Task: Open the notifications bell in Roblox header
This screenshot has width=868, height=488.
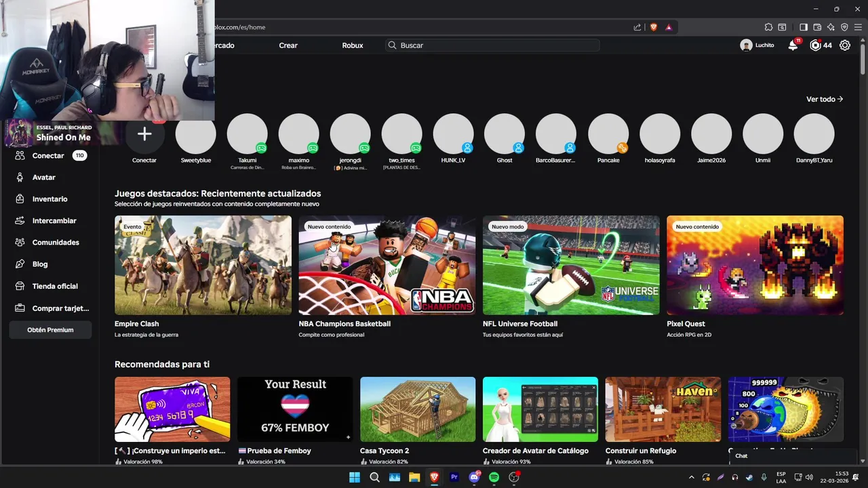Action: [x=793, y=45]
